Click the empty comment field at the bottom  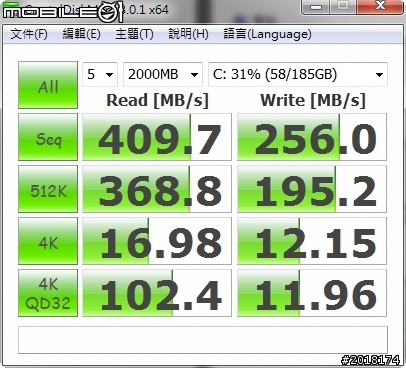pyautogui.click(x=203, y=340)
